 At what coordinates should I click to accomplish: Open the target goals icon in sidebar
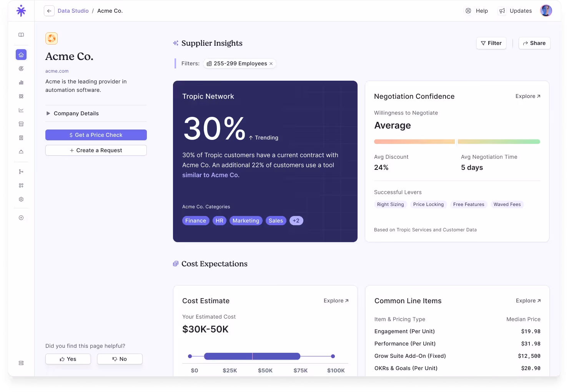click(x=21, y=69)
